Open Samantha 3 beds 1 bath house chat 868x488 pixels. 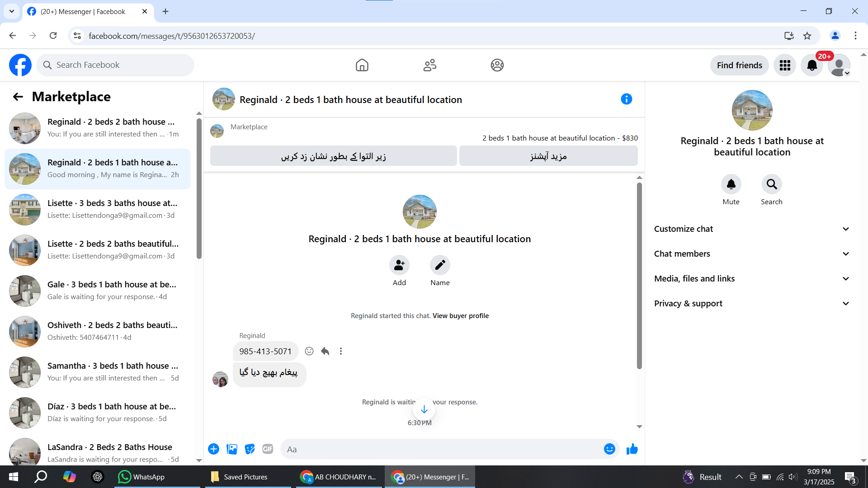pyautogui.click(x=97, y=372)
